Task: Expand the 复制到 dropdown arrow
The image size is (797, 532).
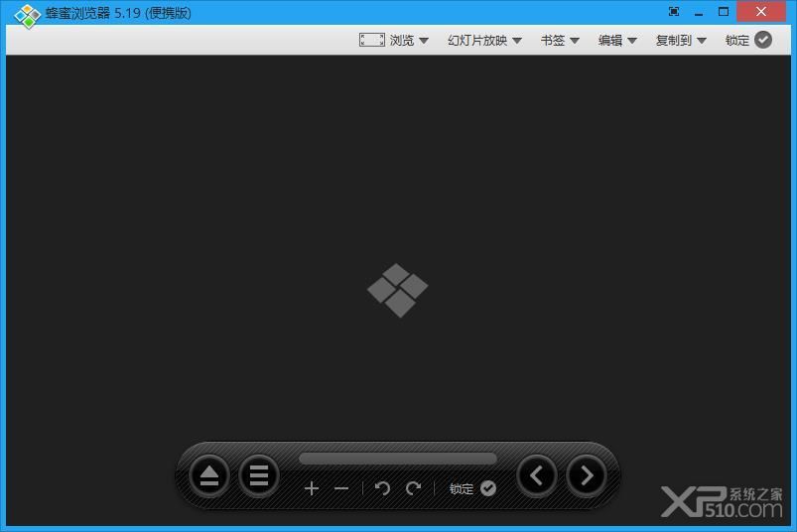Action: click(702, 41)
